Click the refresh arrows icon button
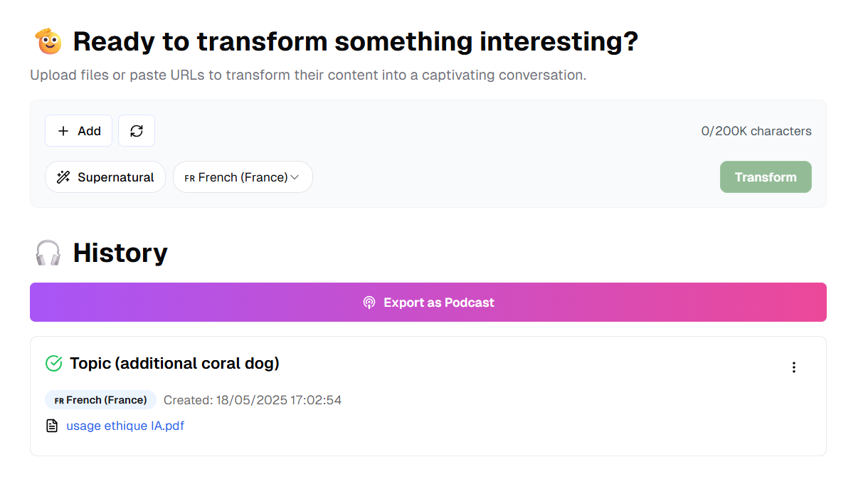 point(137,131)
